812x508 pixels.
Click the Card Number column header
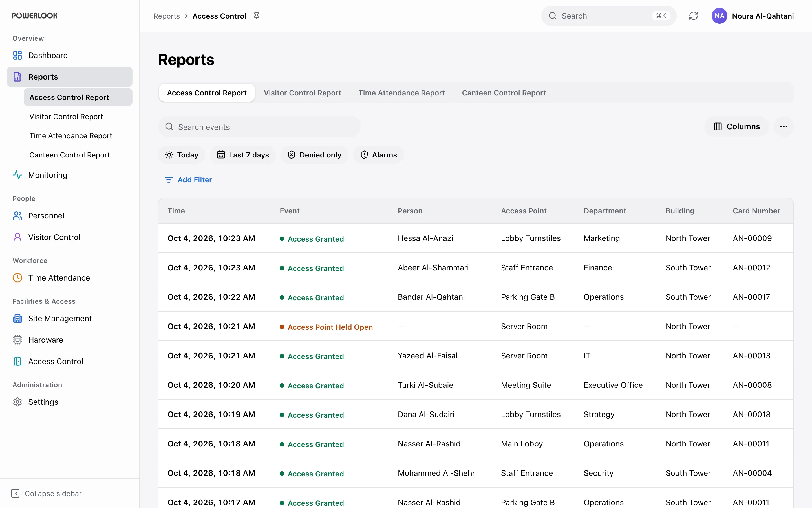point(756,211)
